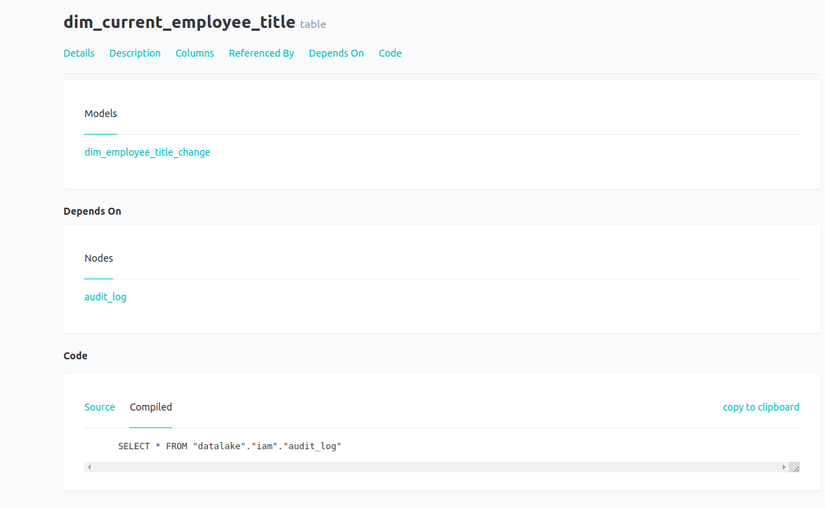Jump to the Details section link
Viewport: 825px width, 508px height.
[79, 53]
